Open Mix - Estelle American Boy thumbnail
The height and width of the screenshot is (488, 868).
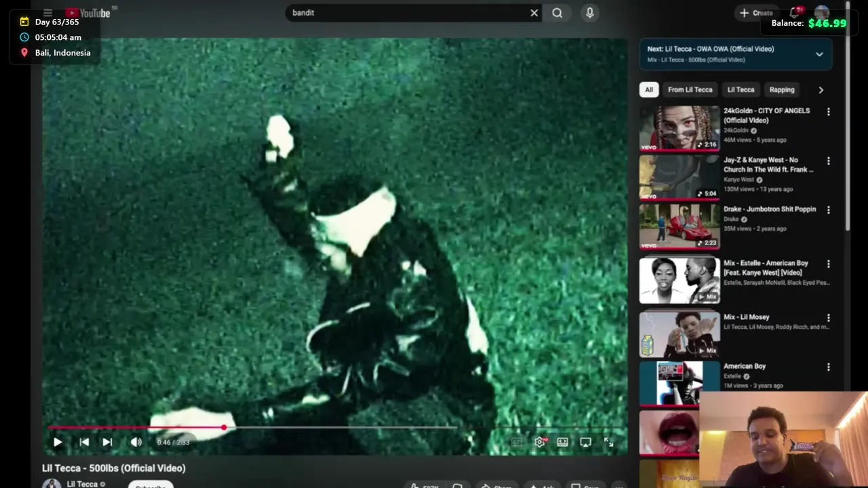pos(679,281)
